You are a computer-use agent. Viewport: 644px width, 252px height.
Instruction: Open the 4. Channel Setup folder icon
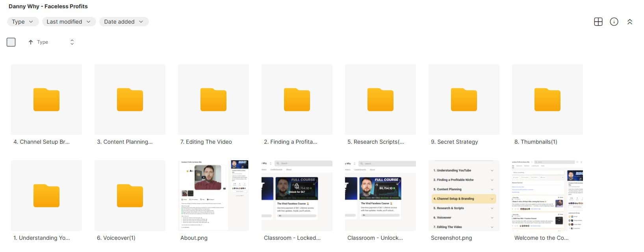tap(46, 100)
